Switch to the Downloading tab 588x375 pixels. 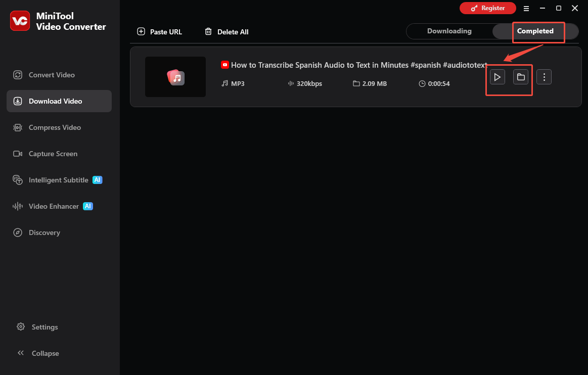[x=449, y=31]
